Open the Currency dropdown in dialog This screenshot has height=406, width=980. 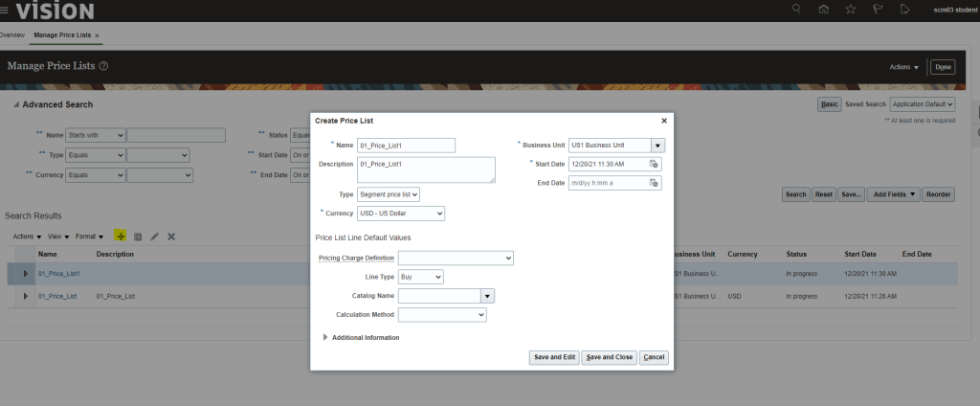401,213
